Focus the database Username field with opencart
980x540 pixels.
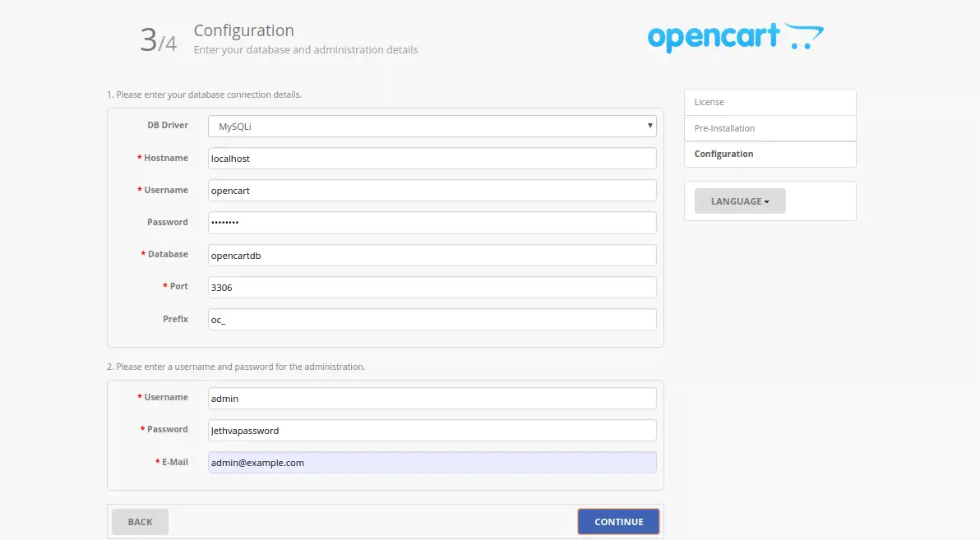pos(432,191)
